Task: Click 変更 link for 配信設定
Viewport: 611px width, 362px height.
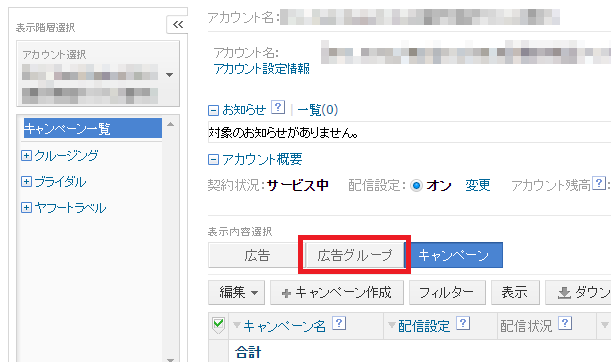Action: tap(478, 185)
